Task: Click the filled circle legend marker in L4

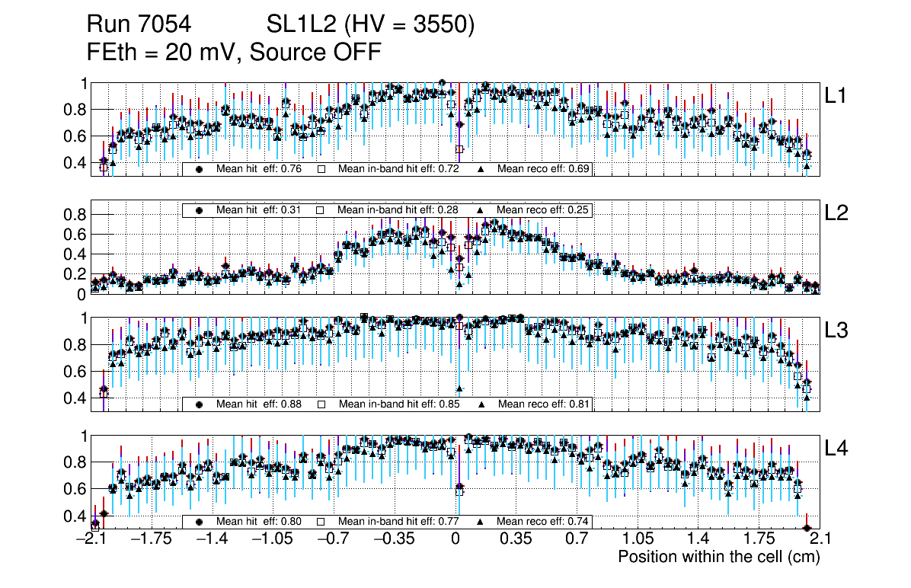Action: coord(200,522)
